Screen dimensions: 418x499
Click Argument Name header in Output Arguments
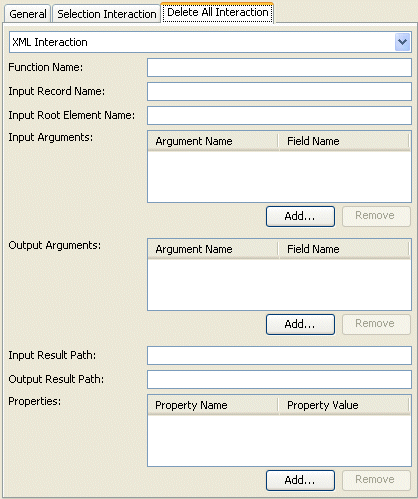(213, 249)
